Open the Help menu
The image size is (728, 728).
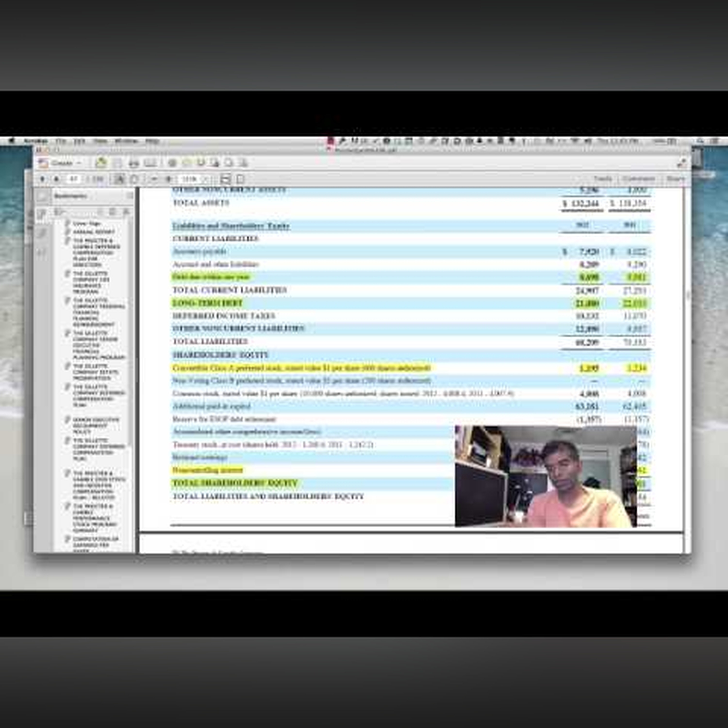point(152,141)
